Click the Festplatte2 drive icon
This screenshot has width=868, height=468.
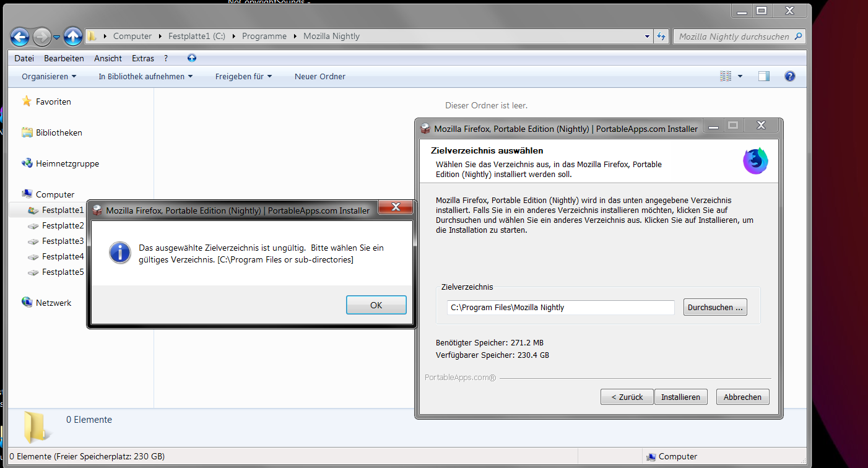coord(33,225)
